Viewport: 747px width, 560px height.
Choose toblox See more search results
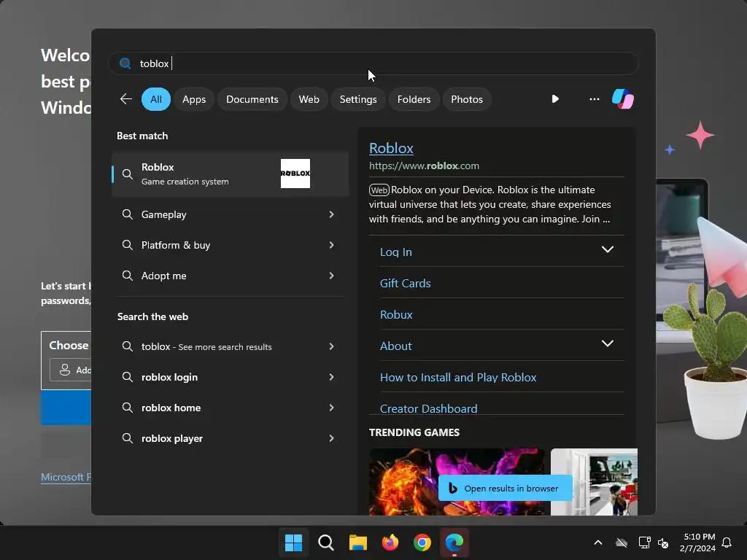coord(231,346)
